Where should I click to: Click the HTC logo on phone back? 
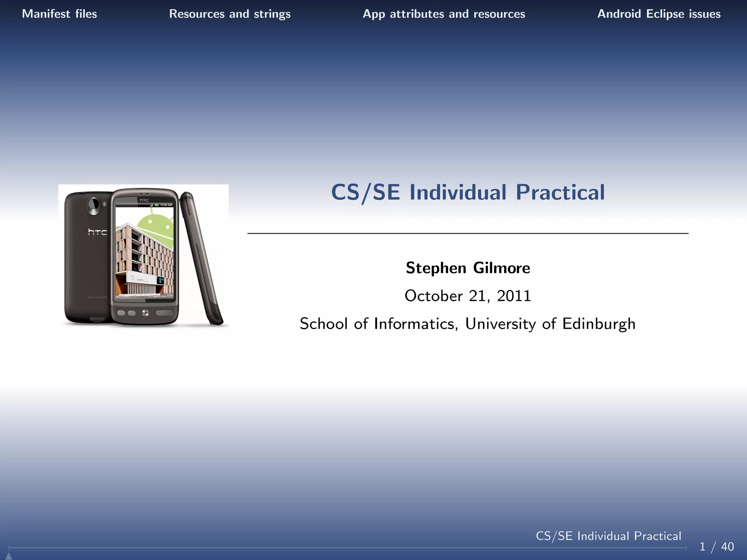point(97,232)
